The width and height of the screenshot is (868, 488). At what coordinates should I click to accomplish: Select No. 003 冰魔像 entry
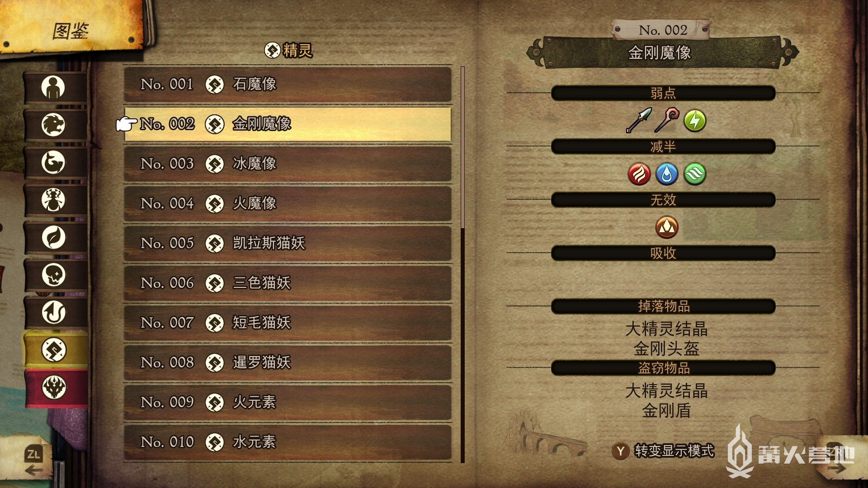click(288, 164)
